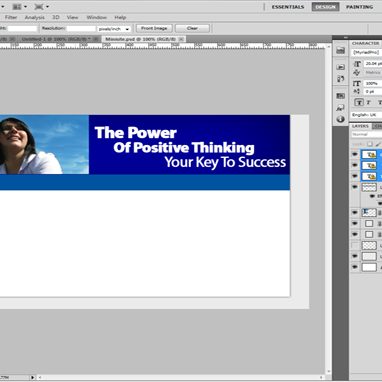
Task: Open the top icon in collapsed panel dock
Action: point(340,50)
